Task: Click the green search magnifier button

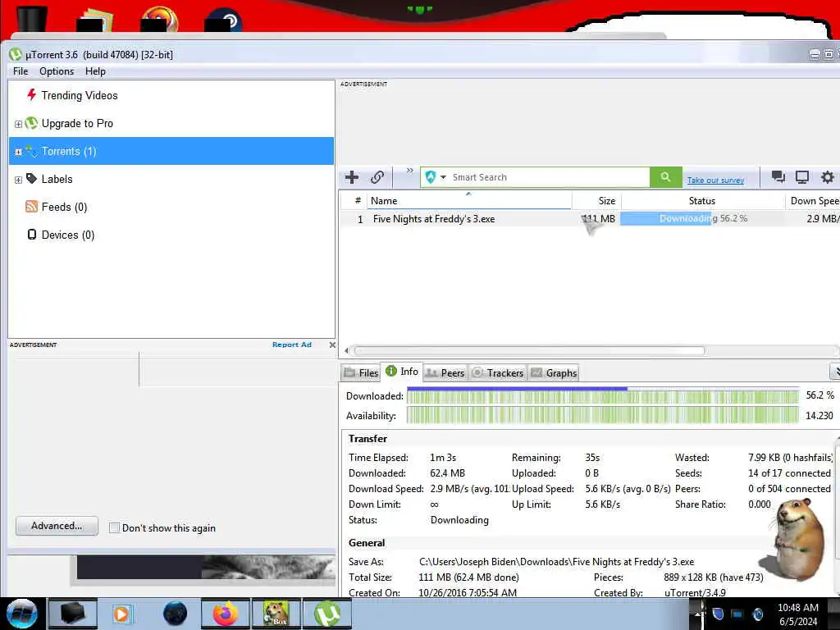Action: coord(665,177)
